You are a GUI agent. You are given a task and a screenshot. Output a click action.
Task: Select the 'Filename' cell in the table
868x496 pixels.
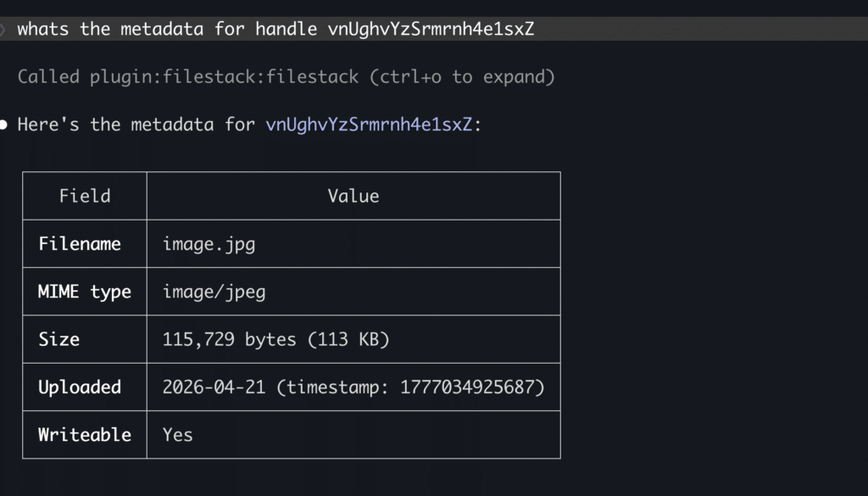click(x=80, y=244)
